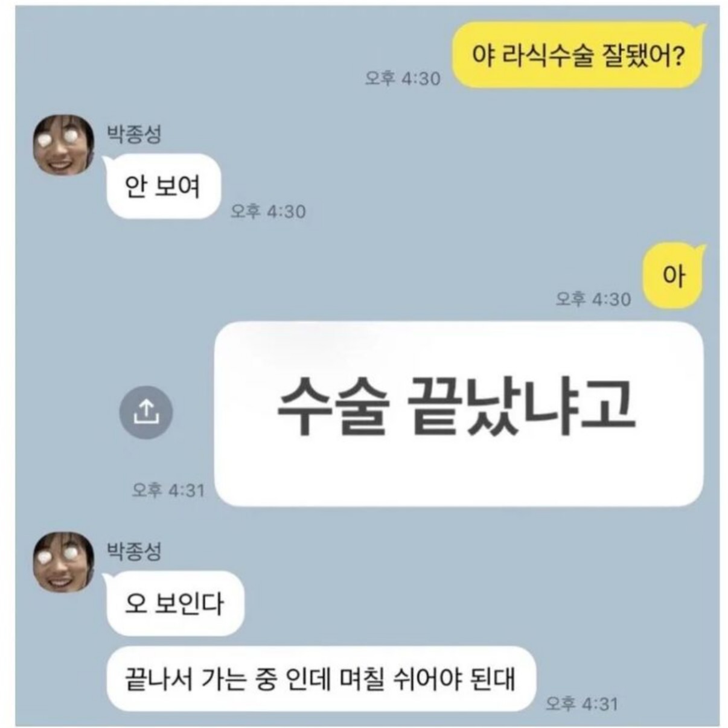Screen dimensions: 728x728
Task: Select the '끝나서 가는 중 인데' message
Action: click(x=321, y=679)
